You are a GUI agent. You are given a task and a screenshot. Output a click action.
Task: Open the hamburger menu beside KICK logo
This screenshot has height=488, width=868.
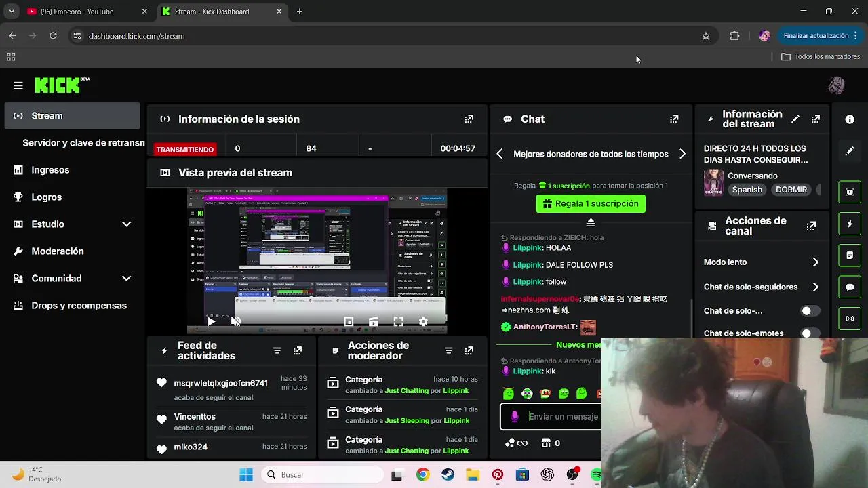(x=18, y=85)
